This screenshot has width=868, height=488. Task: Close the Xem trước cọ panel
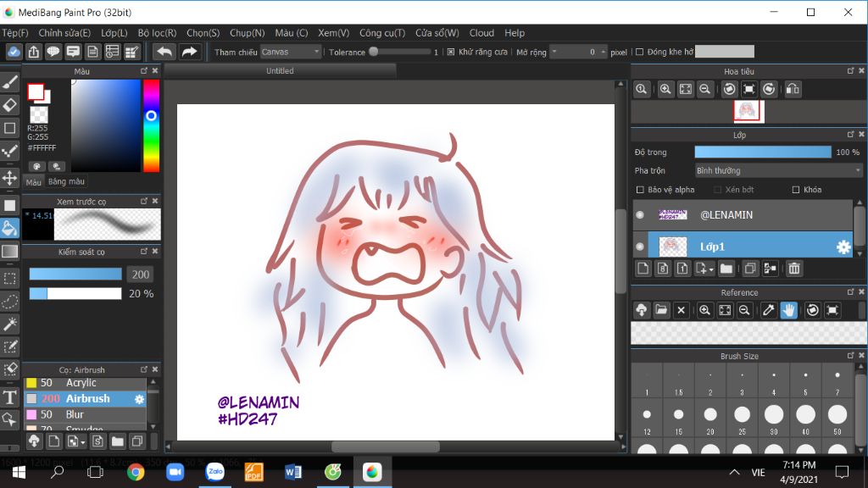click(x=155, y=201)
